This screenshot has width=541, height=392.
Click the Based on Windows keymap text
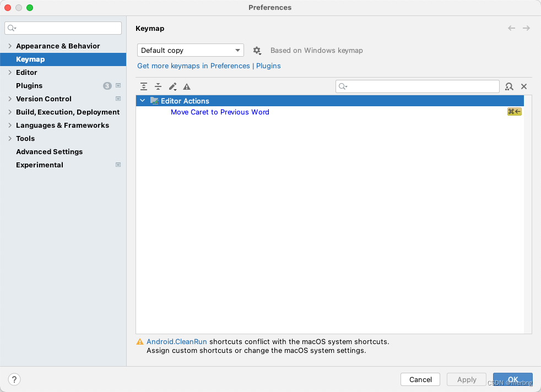point(316,50)
